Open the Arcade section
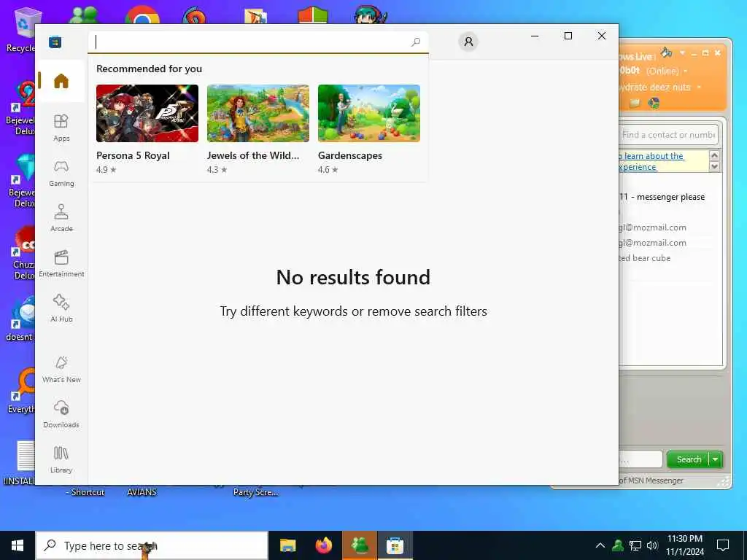The height and width of the screenshot is (560, 747). (x=61, y=218)
